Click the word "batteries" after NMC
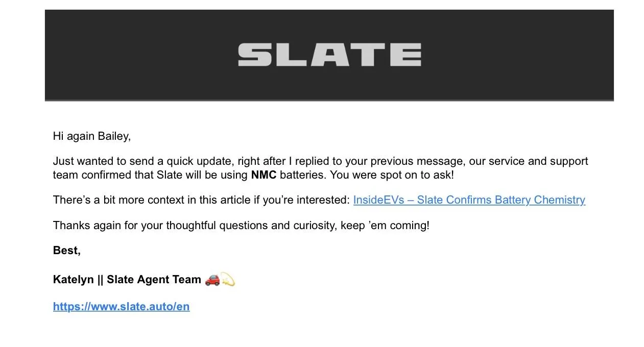644x347 pixels. (301, 175)
